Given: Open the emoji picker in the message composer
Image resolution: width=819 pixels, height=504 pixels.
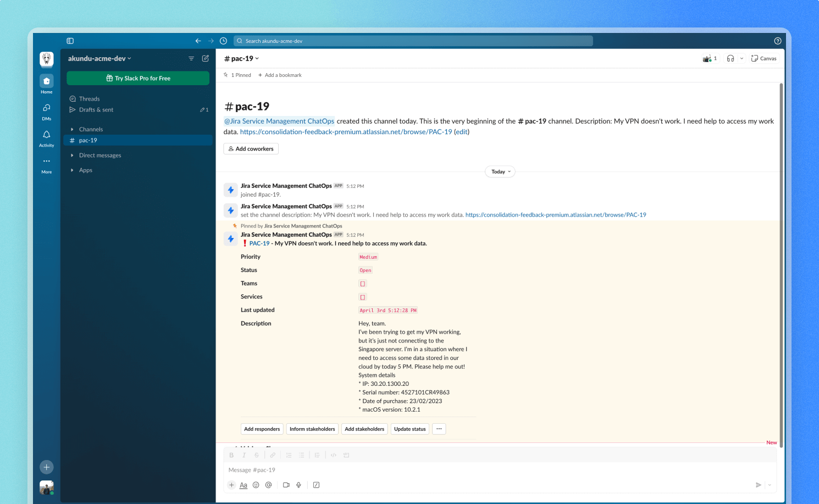Looking at the screenshot, I should click(x=256, y=485).
